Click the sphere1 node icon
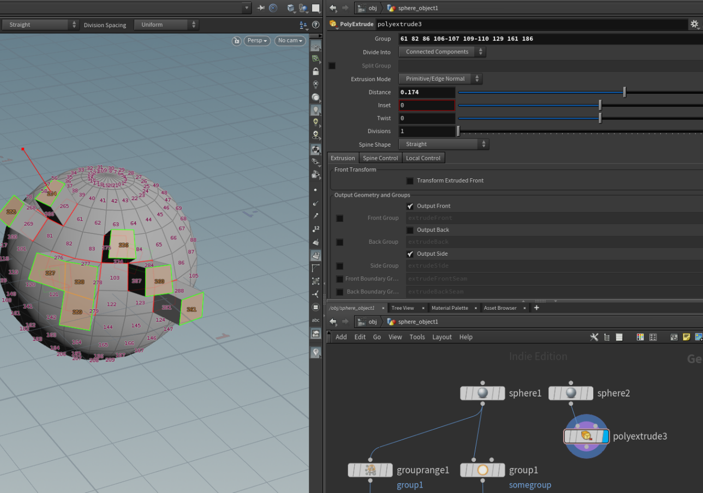This screenshot has width=703, height=494. [x=483, y=393]
